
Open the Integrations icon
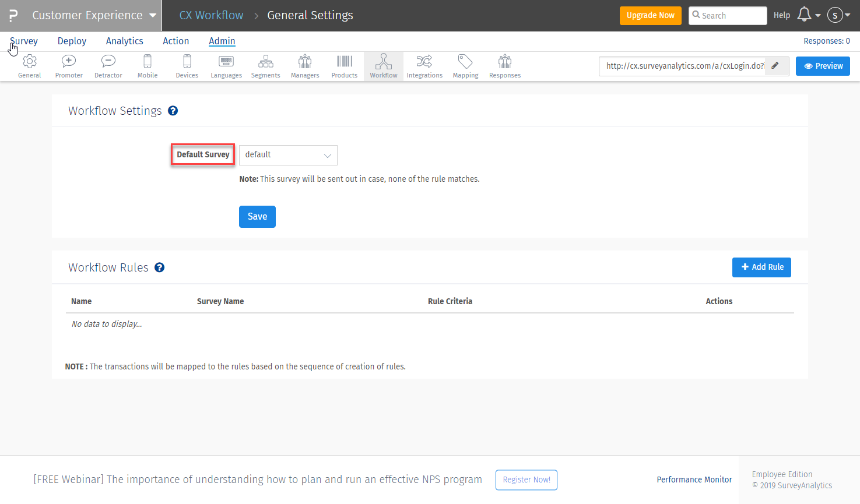pos(424,66)
